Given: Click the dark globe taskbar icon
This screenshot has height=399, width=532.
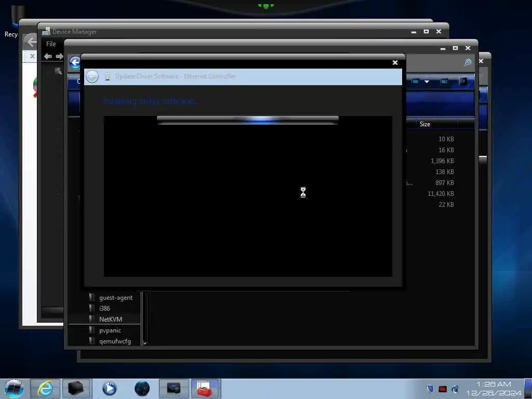Looking at the screenshot, I should pyautogui.click(x=142, y=389).
